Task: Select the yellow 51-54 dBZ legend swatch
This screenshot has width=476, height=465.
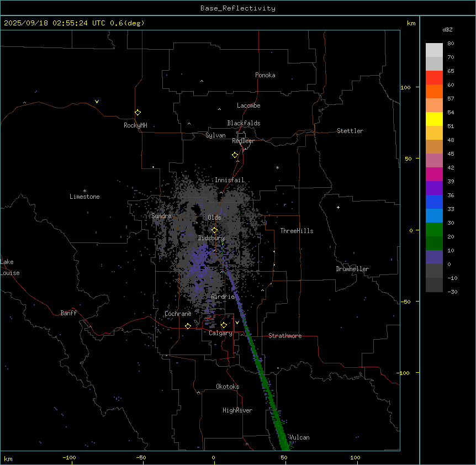Action: [434, 119]
